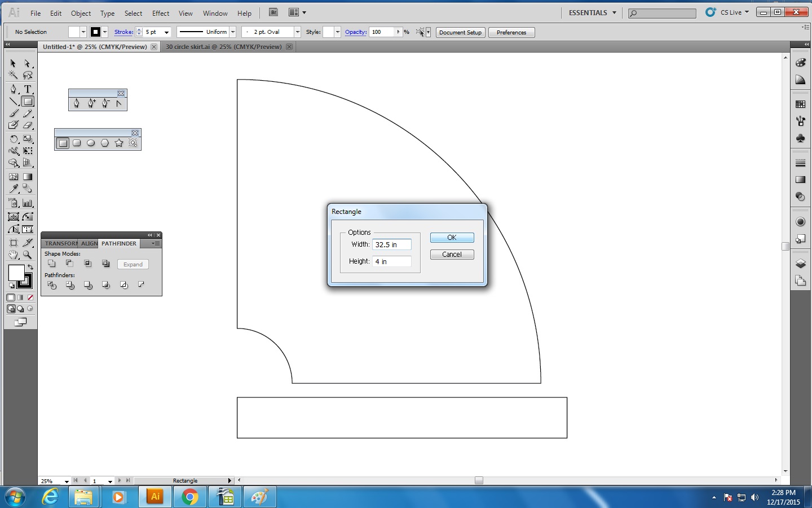Select the Paintbrush tool
Viewport: 812px width, 508px height.
point(13,113)
